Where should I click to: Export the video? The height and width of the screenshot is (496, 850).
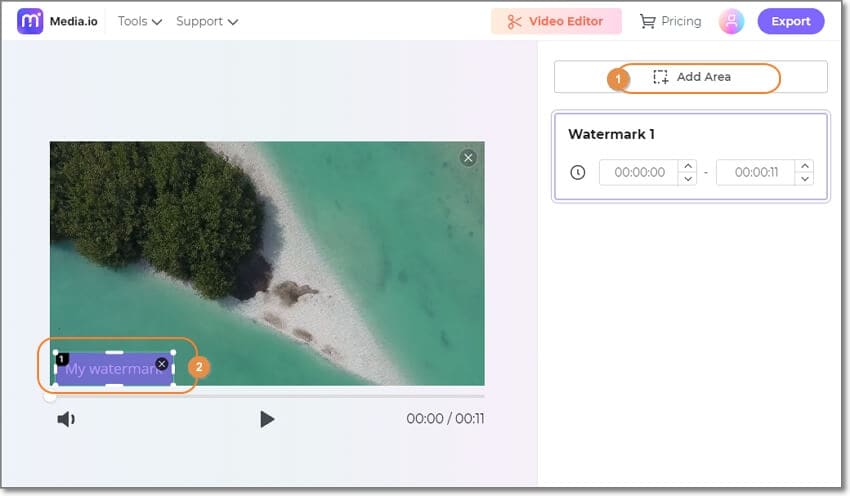click(791, 21)
